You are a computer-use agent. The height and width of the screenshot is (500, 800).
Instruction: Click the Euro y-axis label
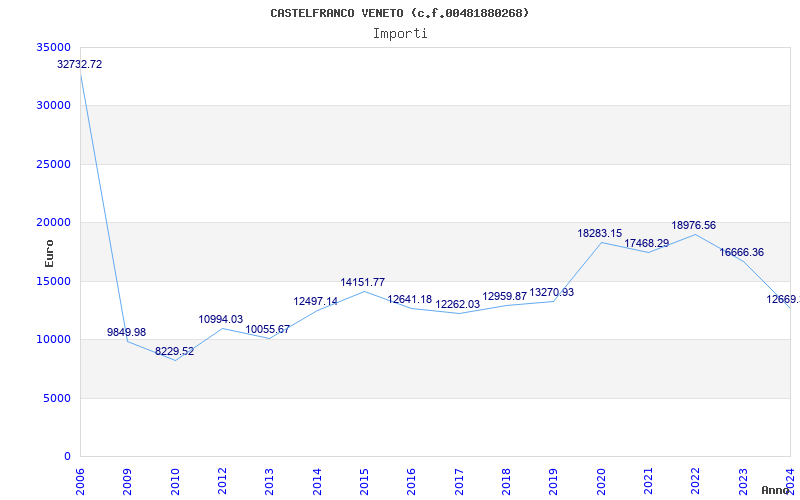pyautogui.click(x=49, y=254)
